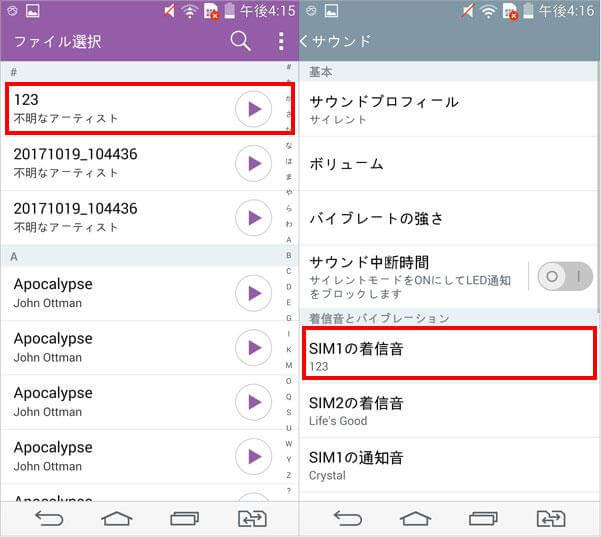Tap recent apps button in right phone
The height and width of the screenshot is (537, 601).
483,519
